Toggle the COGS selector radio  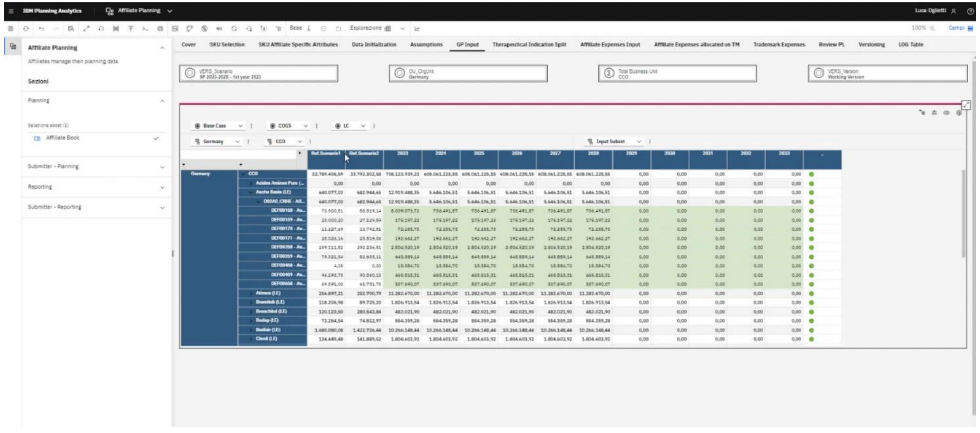click(x=273, y=126)
